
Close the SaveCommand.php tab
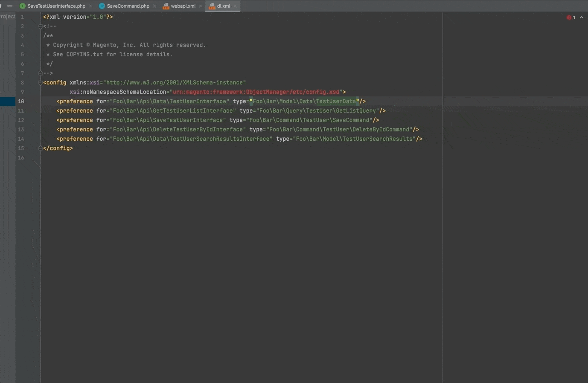154,6
